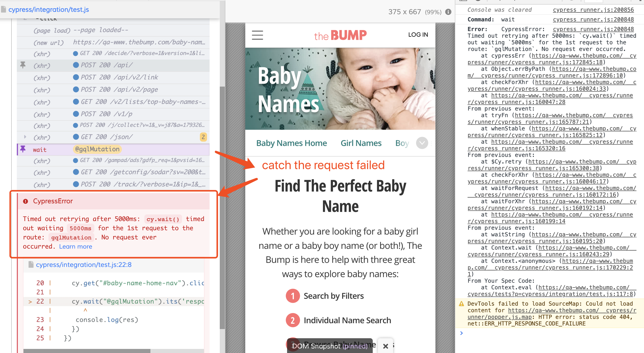Click the 2 count badge on /json/ row
Screen dimensions: 644x353
tap(203, 137)
